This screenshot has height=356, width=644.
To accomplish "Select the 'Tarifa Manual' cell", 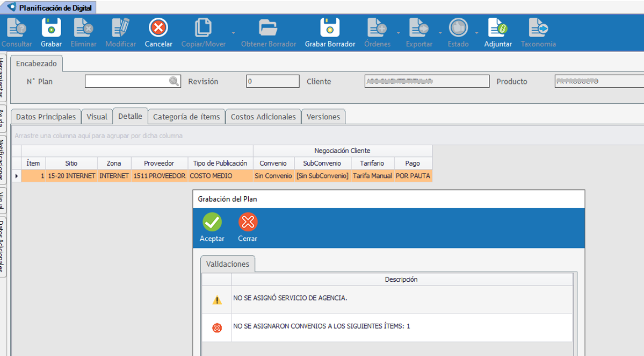I will [372, 176].
